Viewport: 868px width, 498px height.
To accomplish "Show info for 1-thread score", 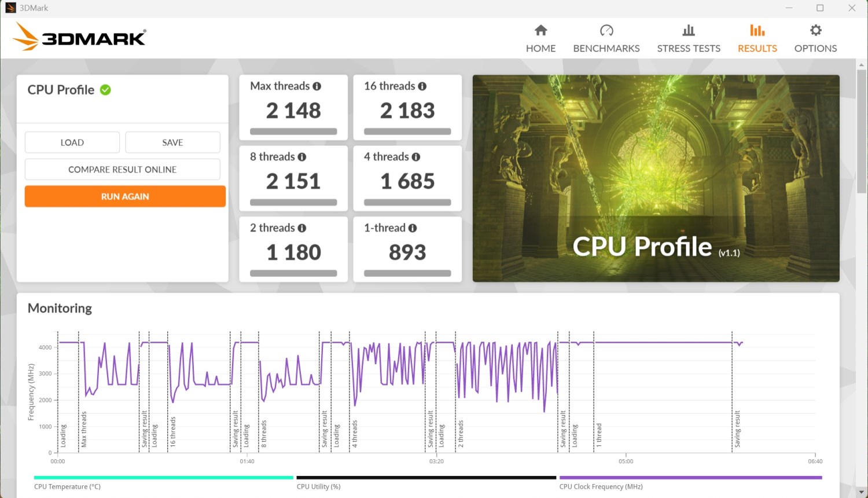I will (413, 228).
